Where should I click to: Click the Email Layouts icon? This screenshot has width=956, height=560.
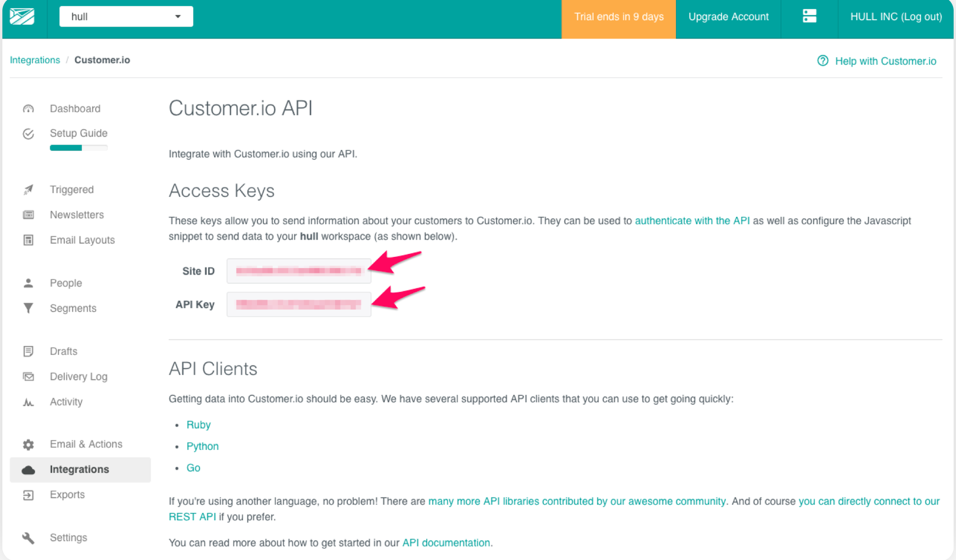coord(29,240)
